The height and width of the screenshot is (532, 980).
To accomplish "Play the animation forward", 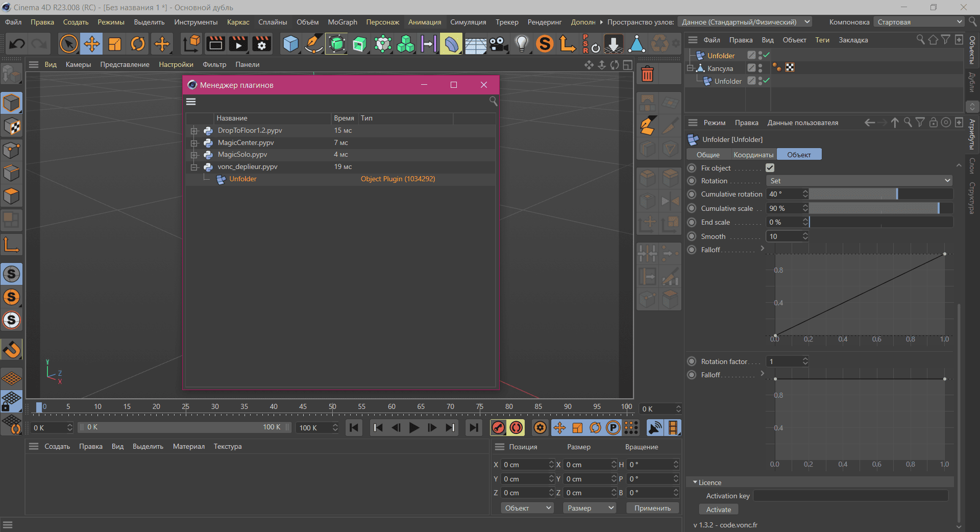I will (414, 428).
